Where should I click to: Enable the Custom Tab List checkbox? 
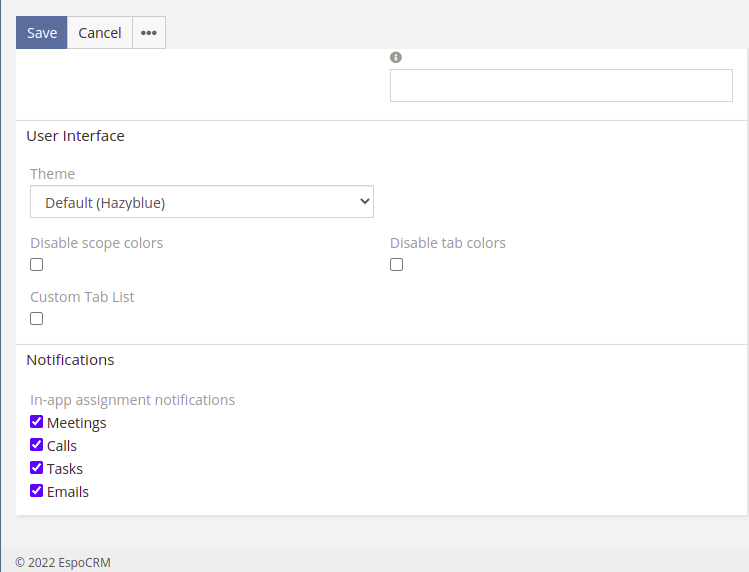click(37, 319)
